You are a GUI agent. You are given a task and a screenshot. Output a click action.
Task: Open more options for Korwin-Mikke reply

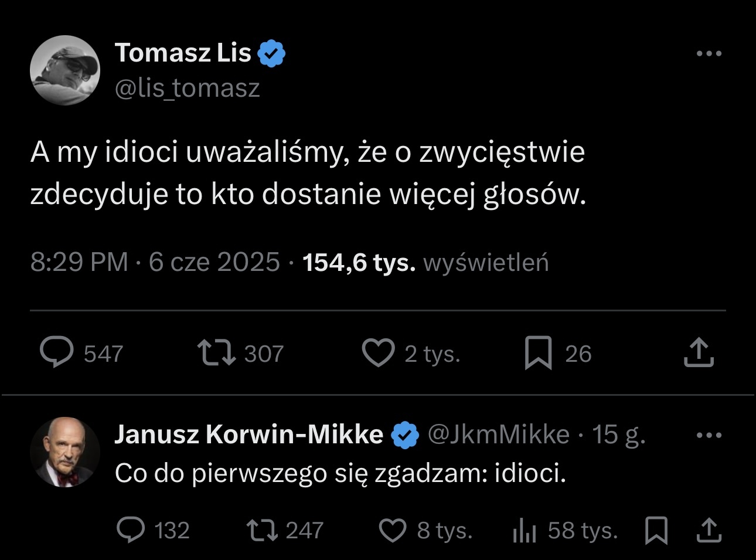click(x=709, y=436)
